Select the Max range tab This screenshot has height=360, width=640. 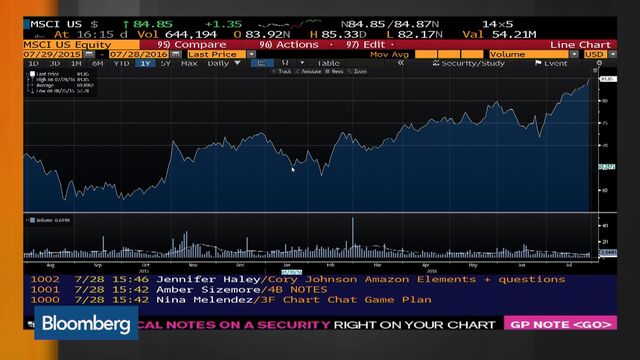tap(189, 63)
